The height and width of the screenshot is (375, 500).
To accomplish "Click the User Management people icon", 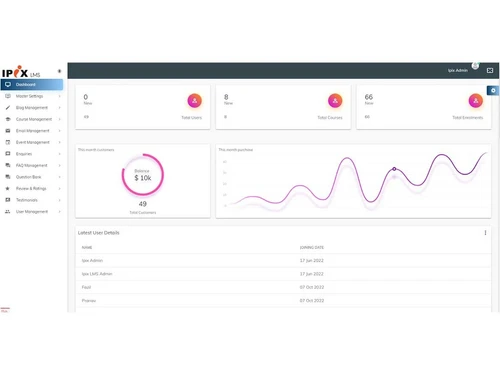I will (8, 212).
